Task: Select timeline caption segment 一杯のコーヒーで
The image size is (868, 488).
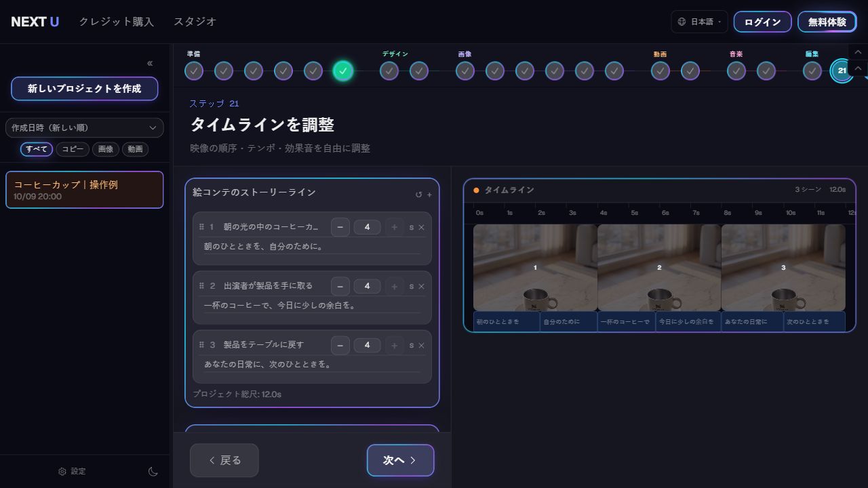Action: pos(626,322)
